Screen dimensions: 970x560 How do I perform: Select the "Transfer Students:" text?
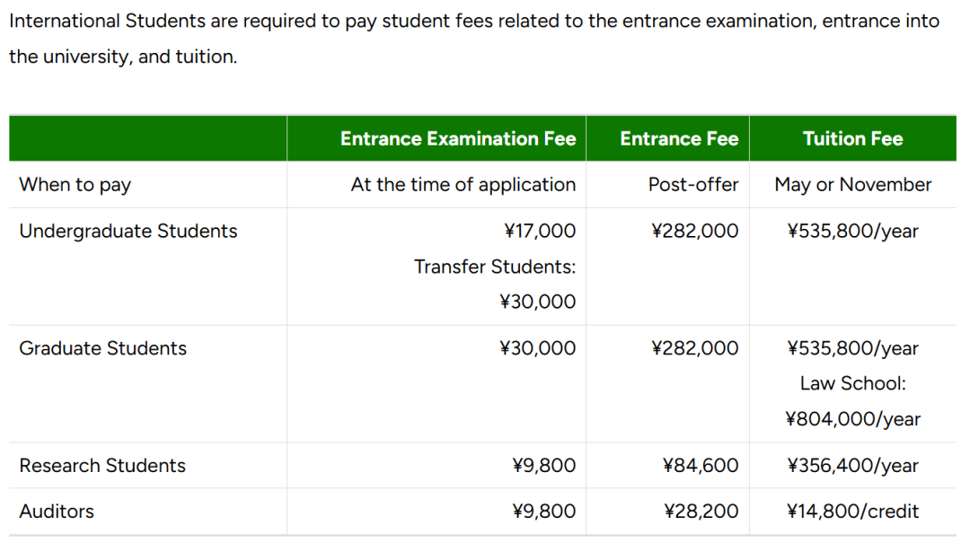495,267
